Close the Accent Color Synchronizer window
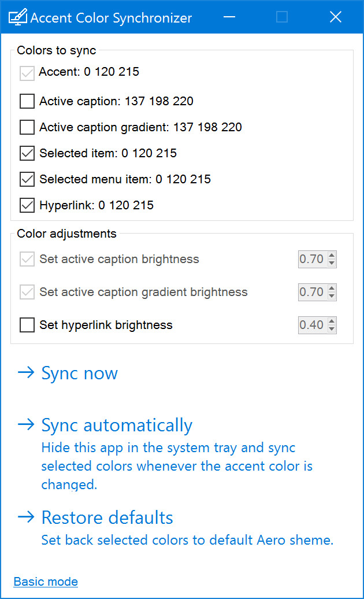This screenshot has width=364, height=599. click(335, 17)
